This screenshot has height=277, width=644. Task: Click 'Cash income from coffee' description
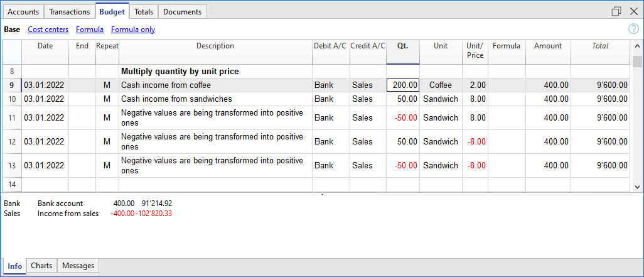click(x=215, y=85)
